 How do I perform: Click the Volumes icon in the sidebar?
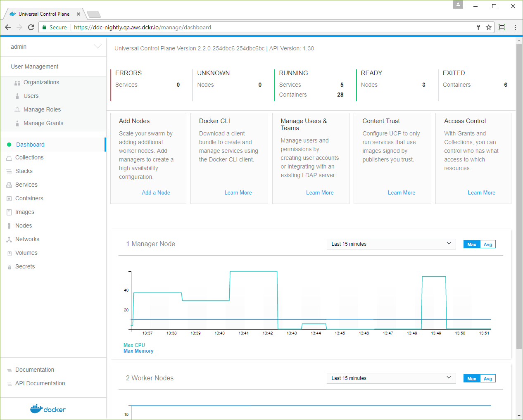tap(8, 253)
